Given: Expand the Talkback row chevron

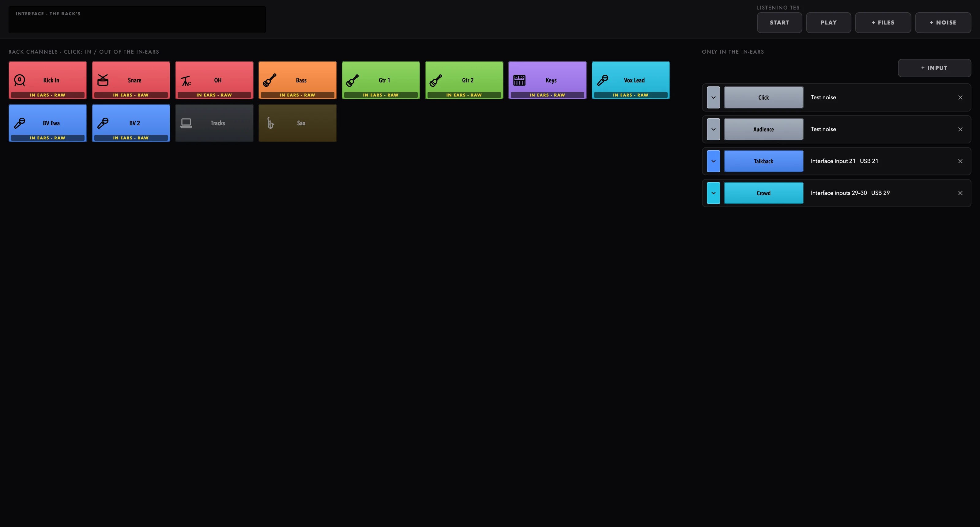Looking at the screenshot, I should 713,161.
